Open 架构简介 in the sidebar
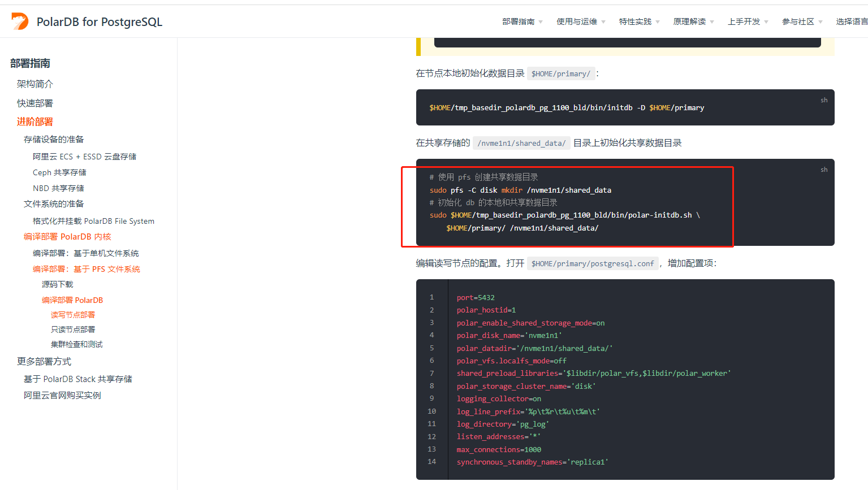 coord(35,84)
